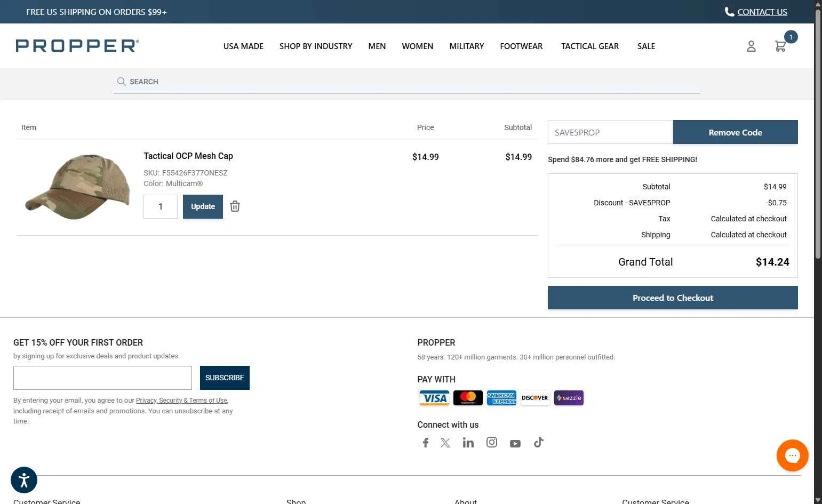Open the USA MADE menu
Viewport: 822px width, 504px height.
click(243, 46)
